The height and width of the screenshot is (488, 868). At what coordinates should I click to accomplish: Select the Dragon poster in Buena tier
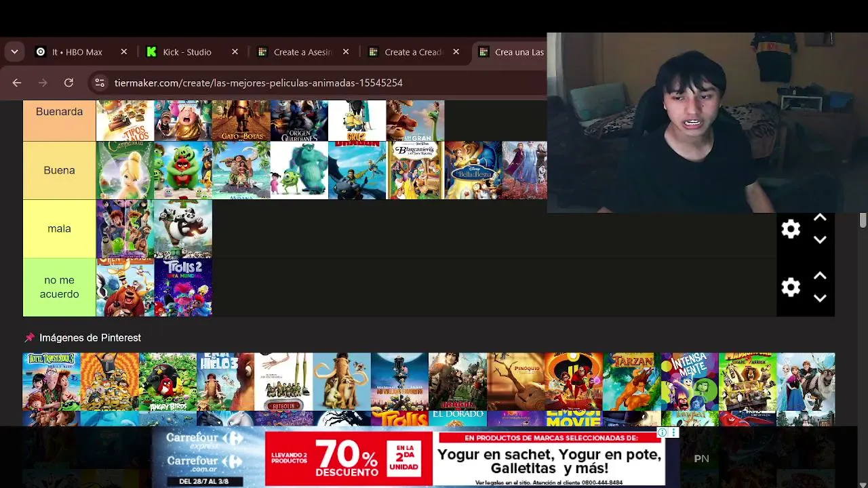(357, 170)
